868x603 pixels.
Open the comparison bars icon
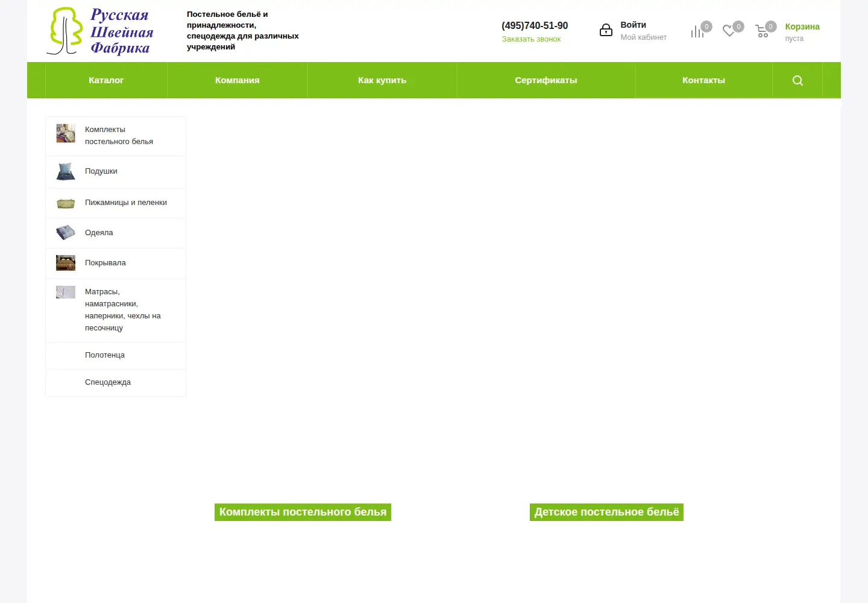click(x=697, y=31)
